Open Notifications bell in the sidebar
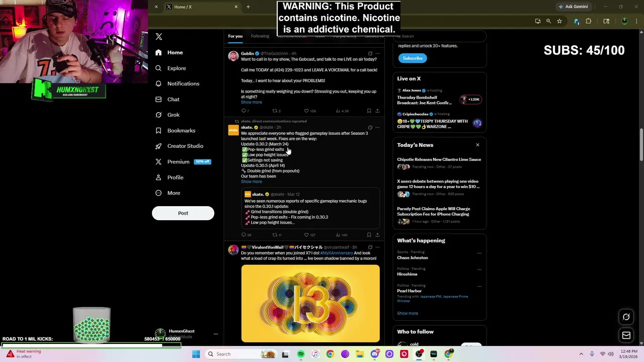The width and height of the screenshot is (644, 362). click(158, 83)
